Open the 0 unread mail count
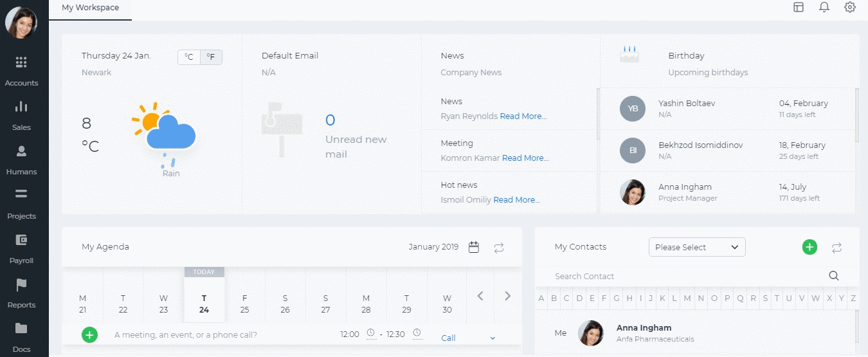Viewport: 868px width, 357px height. (x=330, y=120)
